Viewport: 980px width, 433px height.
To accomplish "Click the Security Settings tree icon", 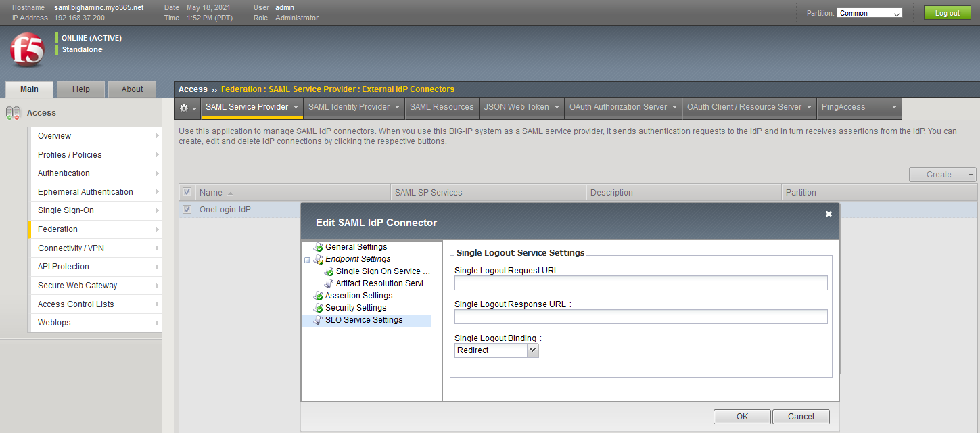I will (x=319, y=308).
